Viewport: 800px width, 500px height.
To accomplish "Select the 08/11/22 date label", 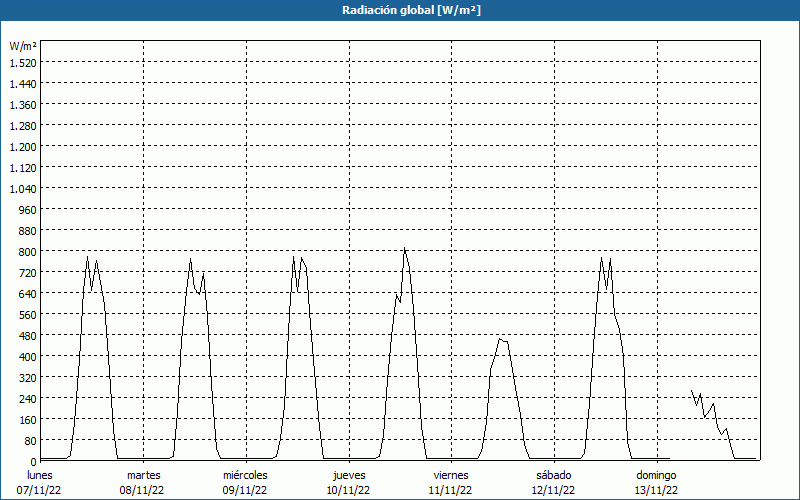I will [x=141, y=490].
